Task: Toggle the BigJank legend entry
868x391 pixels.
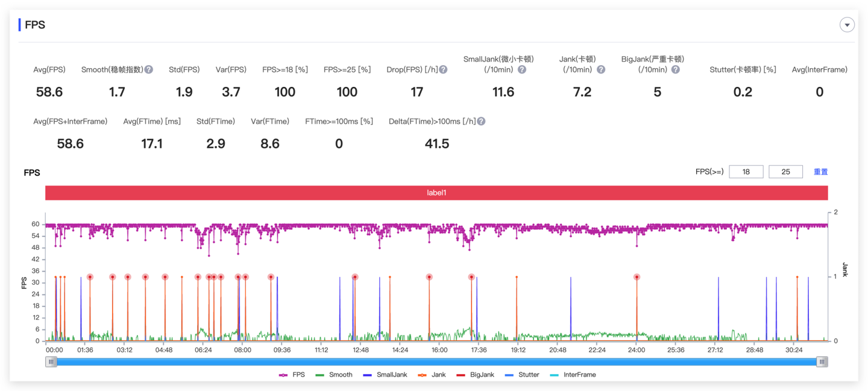Action: coord(475,375)
